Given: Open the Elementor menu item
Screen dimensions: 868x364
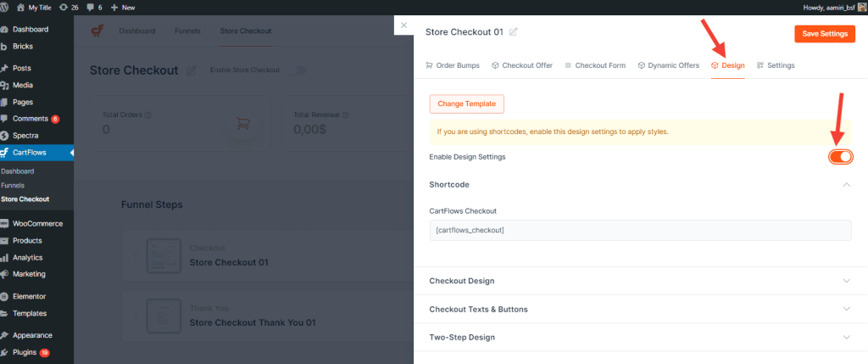Looking at the screenshot, I should 30,296.
